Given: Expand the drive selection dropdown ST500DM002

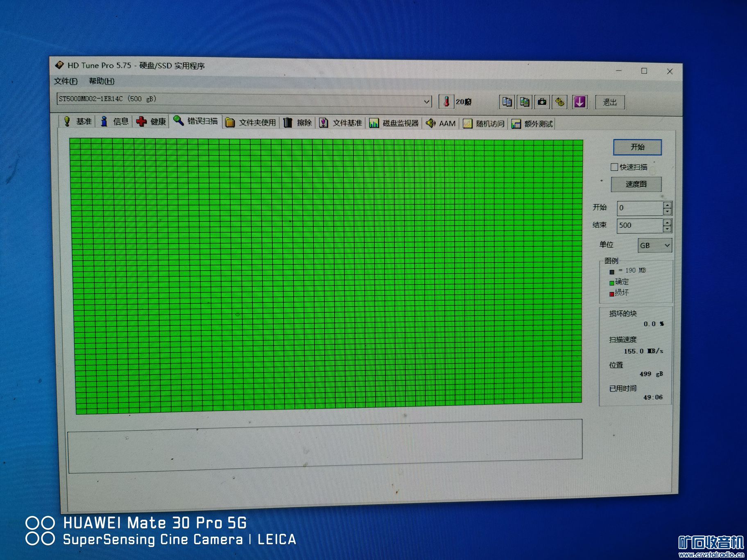Looking at the screenshot, I should pyautogui.click(x=427, y=101).
